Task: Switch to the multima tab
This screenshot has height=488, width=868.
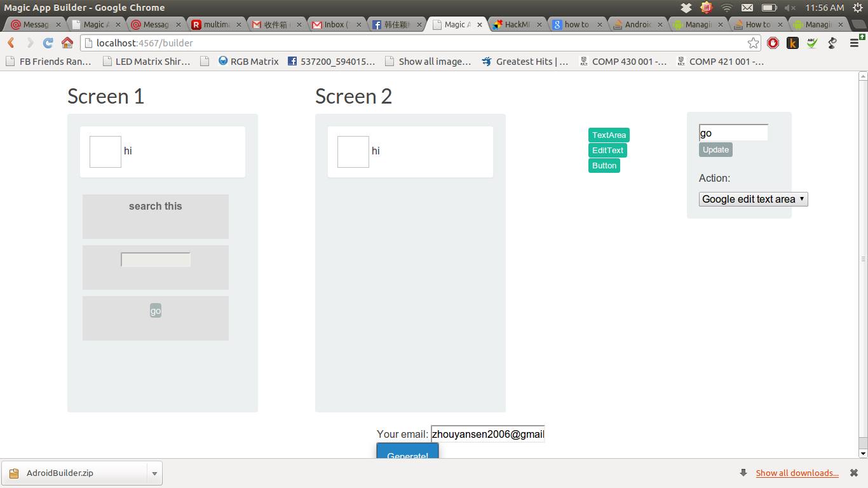Action: 215,24
